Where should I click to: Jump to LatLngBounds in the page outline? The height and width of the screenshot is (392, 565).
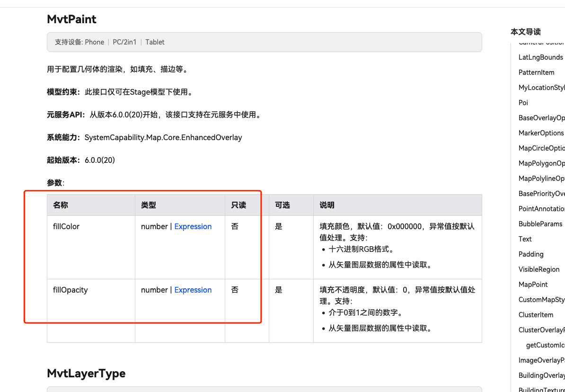pyautogui.click(x=540, y=57)
